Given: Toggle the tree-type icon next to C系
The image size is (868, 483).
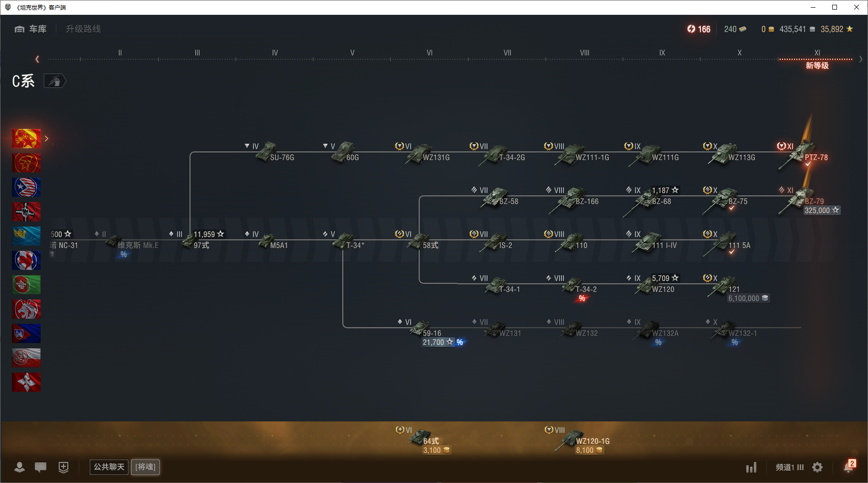Looking at the screenshot, I should click(x=55, y=81).
